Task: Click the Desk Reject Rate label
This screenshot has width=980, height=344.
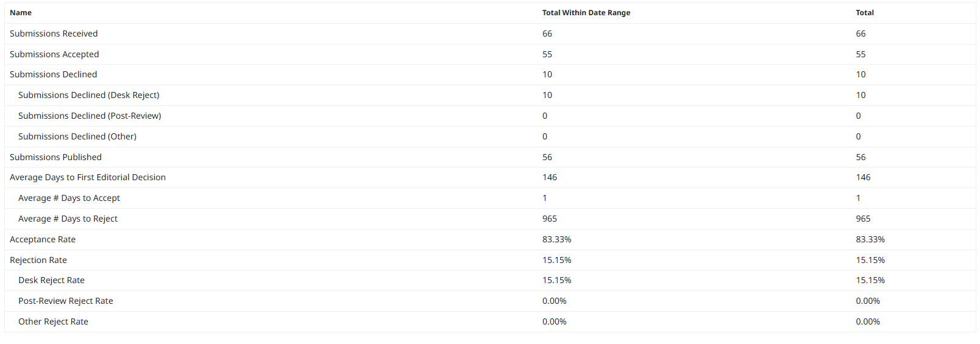Action: (51, 280)
